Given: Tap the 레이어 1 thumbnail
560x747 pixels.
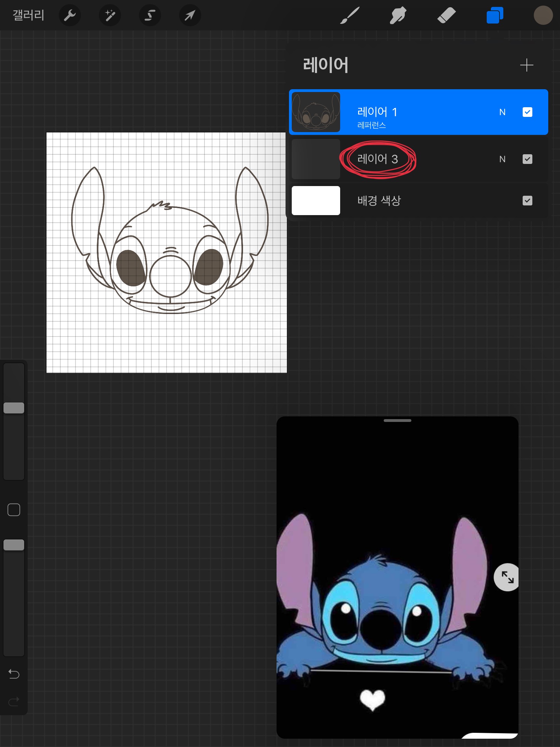Looking at the screenshot, I should coord(316,112).
